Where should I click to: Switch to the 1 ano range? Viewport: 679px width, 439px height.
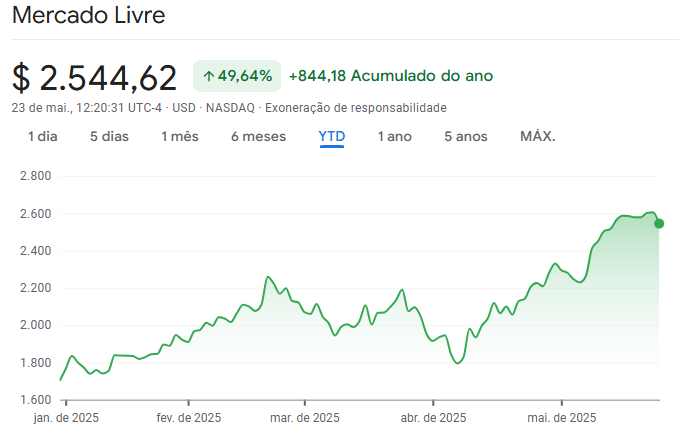tap(394, 136)
